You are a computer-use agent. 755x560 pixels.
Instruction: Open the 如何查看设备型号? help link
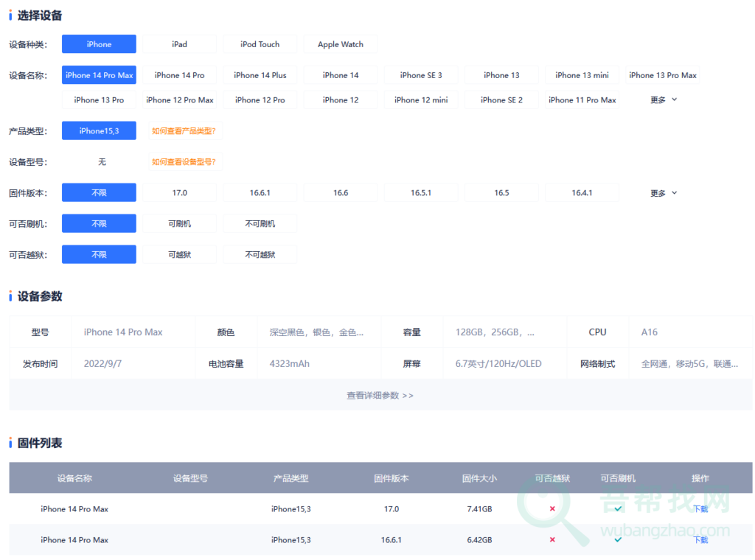point(184,162)
